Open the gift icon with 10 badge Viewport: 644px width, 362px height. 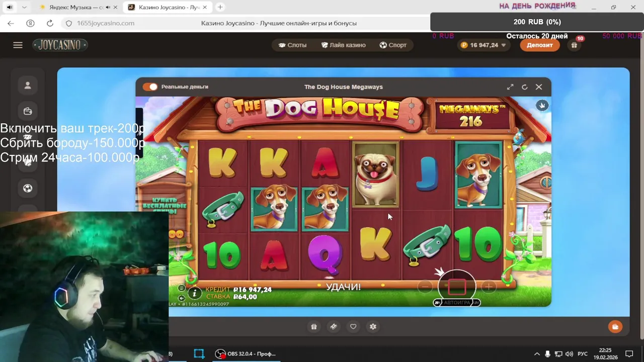(x=574, y=45)
